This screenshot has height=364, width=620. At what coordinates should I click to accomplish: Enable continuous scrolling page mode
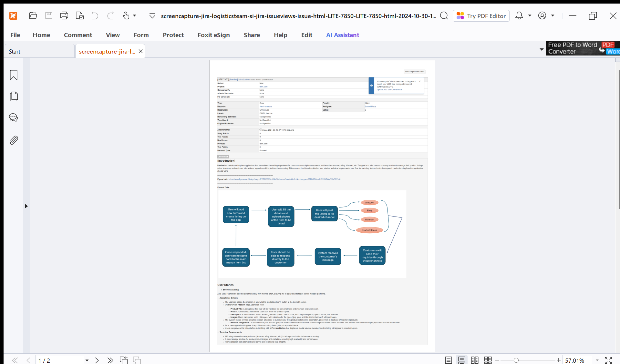[461, 360]
